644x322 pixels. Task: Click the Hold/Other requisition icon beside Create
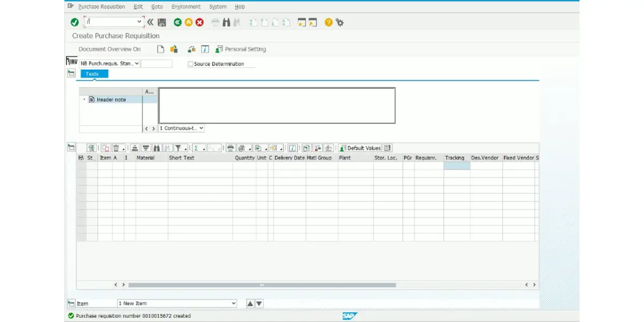pos(174,49)
